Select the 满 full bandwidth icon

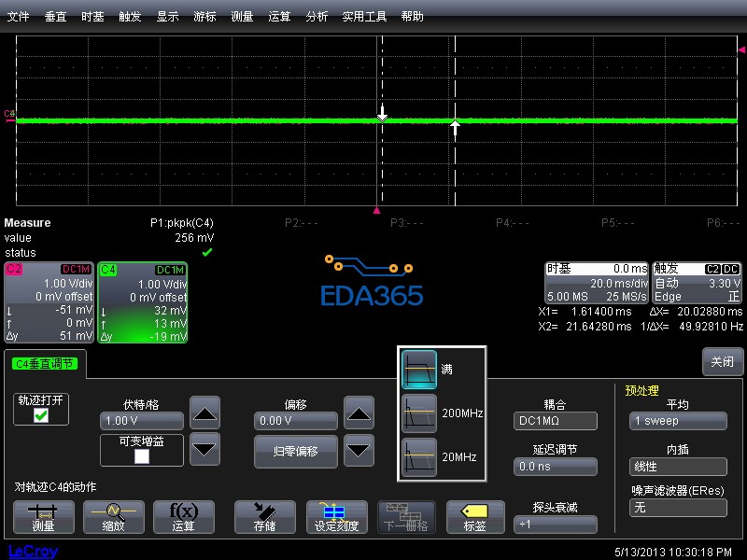[x=419, y=370]
